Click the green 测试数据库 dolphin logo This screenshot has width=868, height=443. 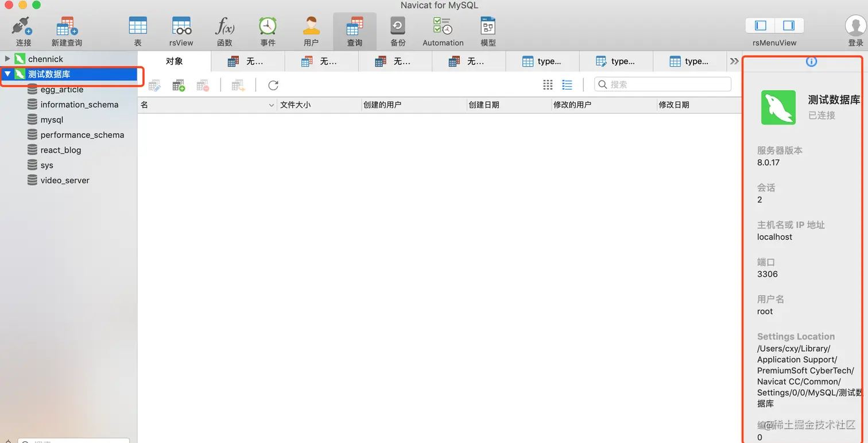[778, 107]
